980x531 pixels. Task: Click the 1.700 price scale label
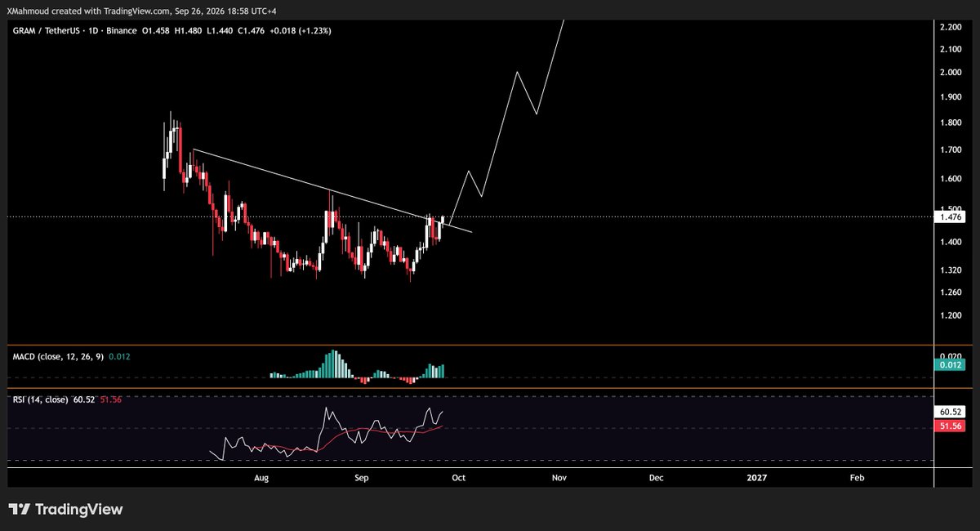tap(949, 150)
